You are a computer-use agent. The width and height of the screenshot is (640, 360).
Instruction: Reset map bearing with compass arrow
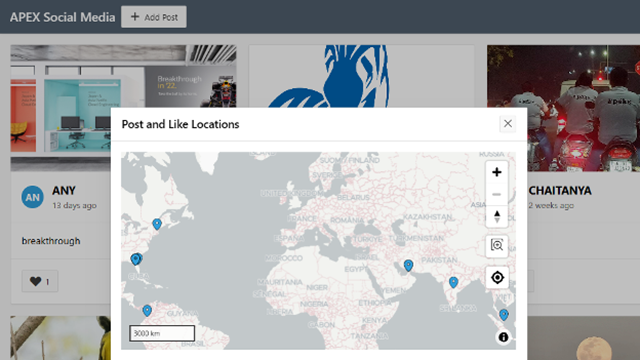(x=496, y=216)
